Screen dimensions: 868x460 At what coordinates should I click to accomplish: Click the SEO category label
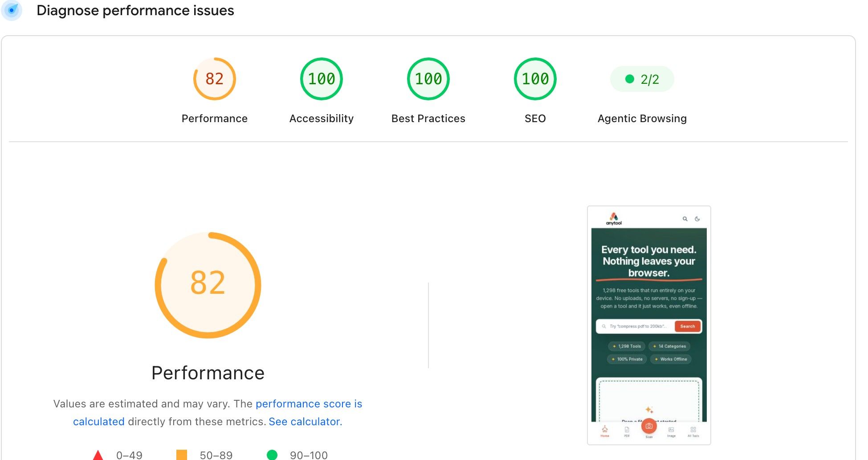(535, 119)
